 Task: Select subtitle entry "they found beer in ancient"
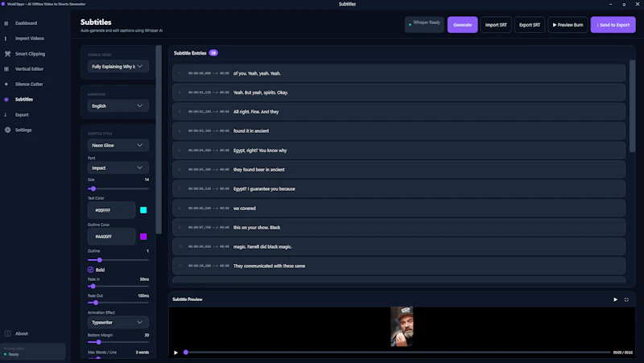[x=398, y=170]
